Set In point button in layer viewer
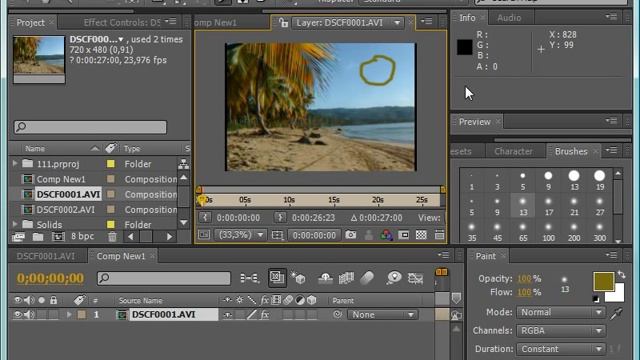Viewport: 640px width, 360px height. tap(205, 218)
